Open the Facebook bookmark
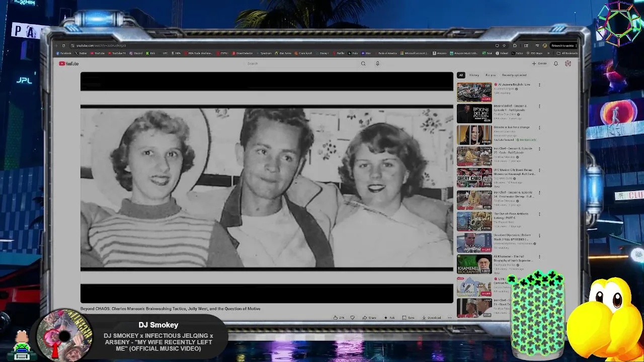 click(64, 53)
